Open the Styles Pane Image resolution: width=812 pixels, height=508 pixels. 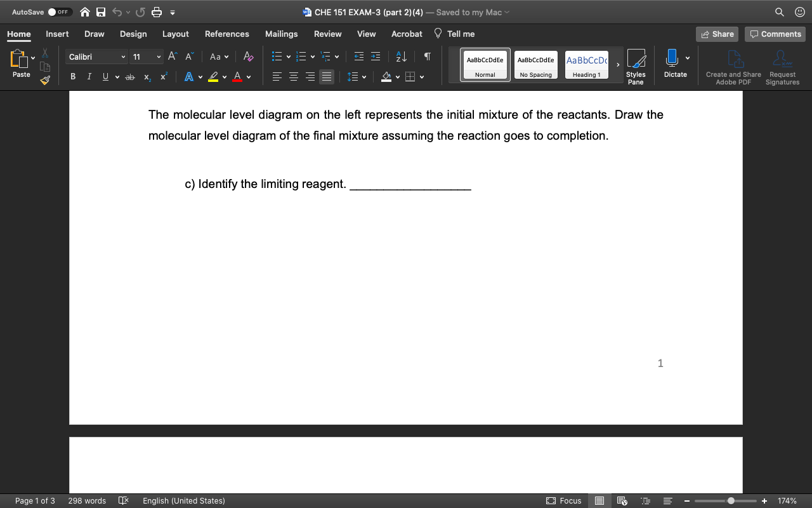(x=636, y=65)
